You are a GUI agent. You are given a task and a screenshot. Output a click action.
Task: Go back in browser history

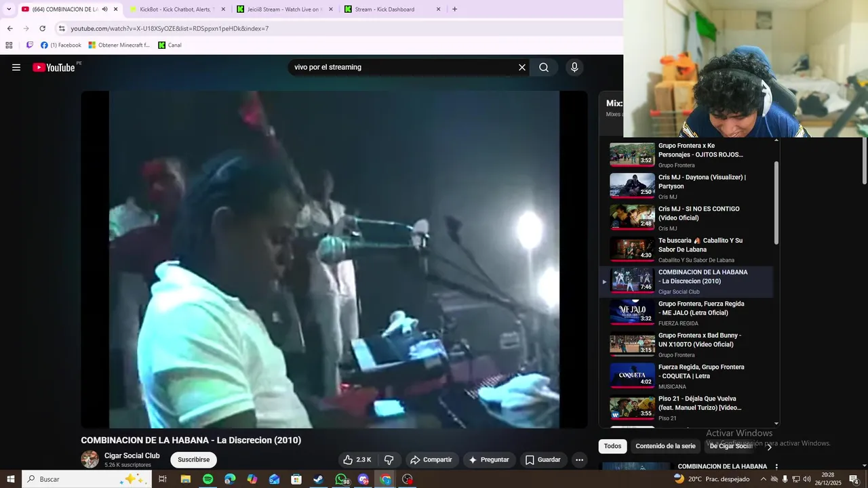[10, 28]
